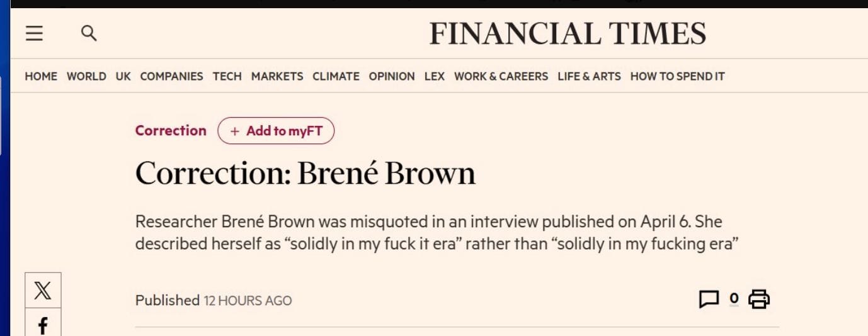Open HOW TO SPEND IT section
The width and height of the screenshot is (868, 336).
[677, 76]
